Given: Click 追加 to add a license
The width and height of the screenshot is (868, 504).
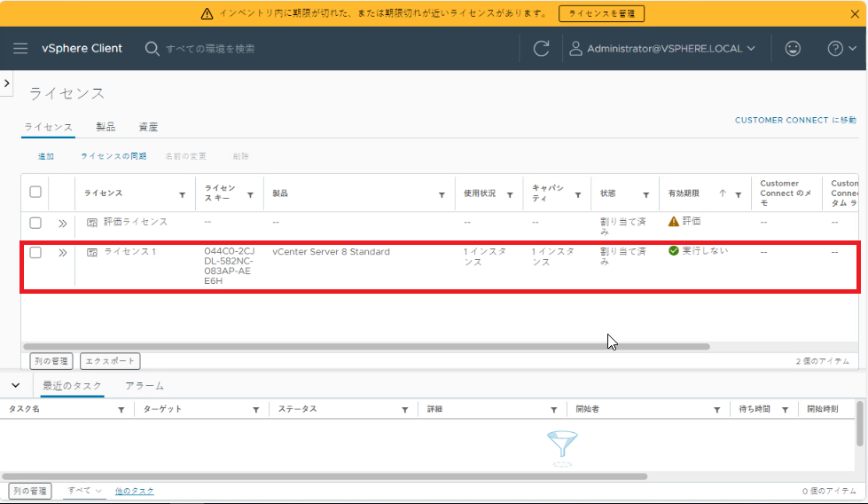Looking at the screenshot, I should coord(46,156).
